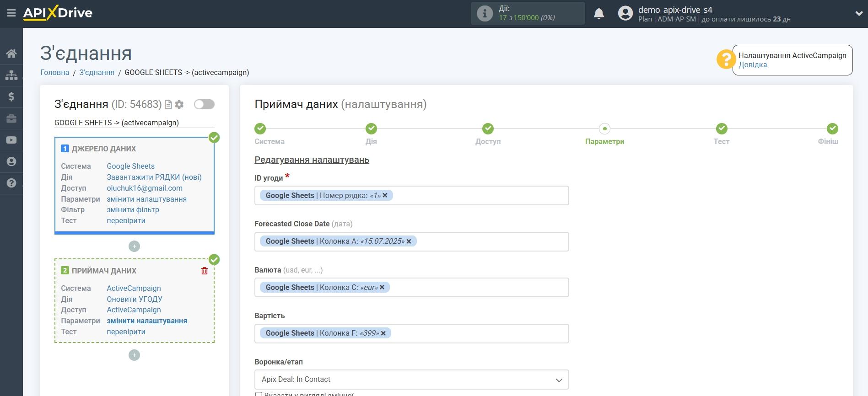Go to the Фініш step
Screen dimensions: 868x396
click(832, 128)
